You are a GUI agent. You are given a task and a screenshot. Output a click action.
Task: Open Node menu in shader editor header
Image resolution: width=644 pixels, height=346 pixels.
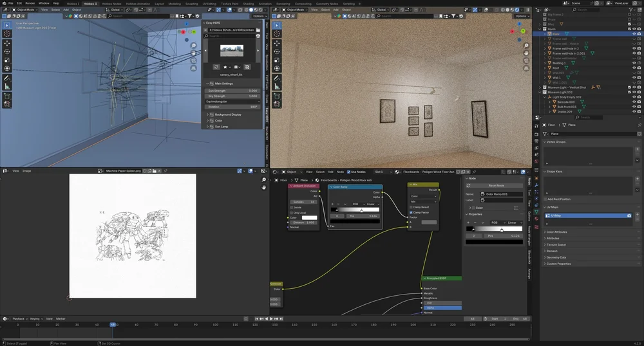pos(340,172)
